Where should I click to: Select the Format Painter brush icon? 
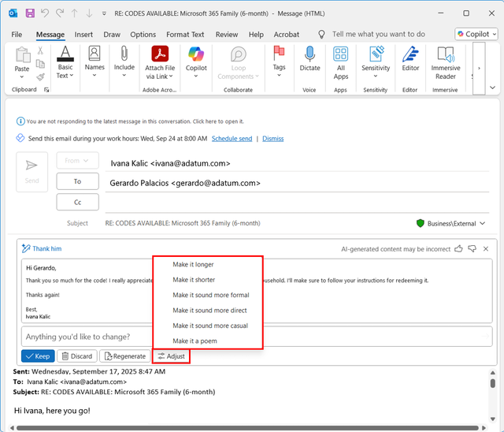[40, 77]
